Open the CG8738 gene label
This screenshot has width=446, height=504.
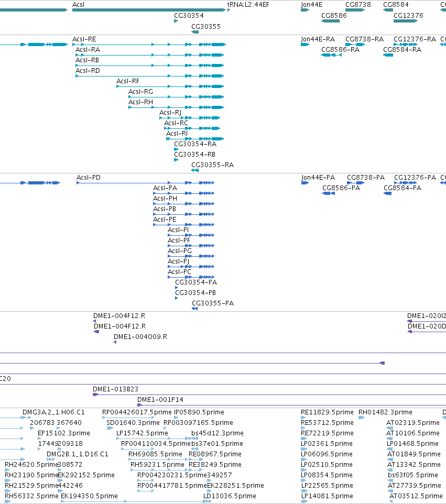tap(358, 5)
